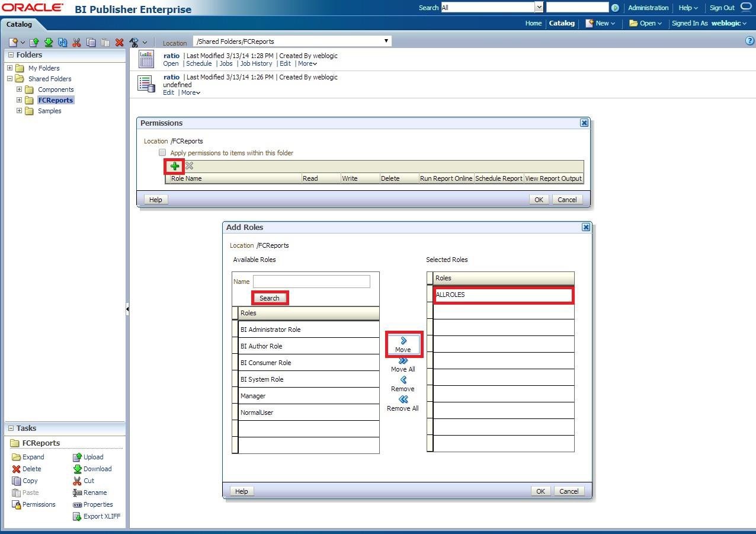Click Move All double-arrow icon
Screen dimensions: 756x534
pyautogui.click(x=403, y=360)
